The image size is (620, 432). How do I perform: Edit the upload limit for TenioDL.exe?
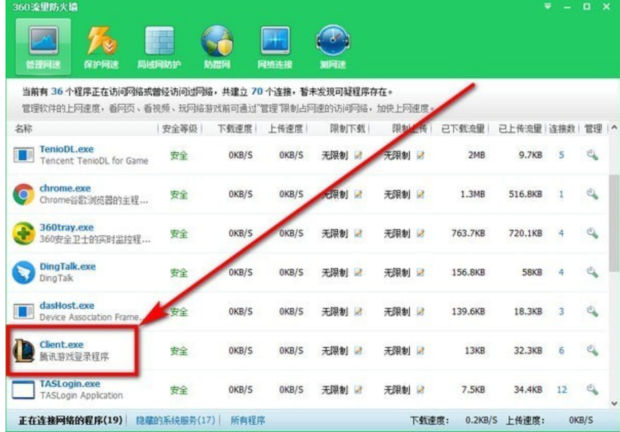(x=420, y=155)
